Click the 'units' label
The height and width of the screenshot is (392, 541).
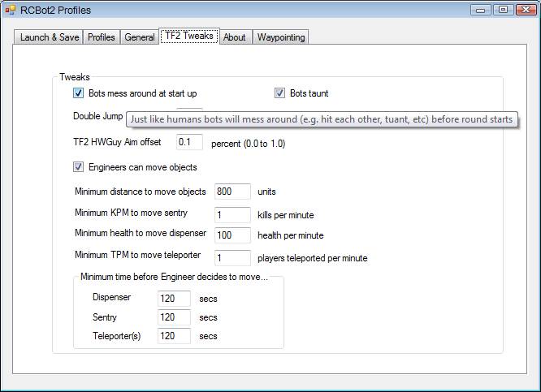(x=266, y=192)
